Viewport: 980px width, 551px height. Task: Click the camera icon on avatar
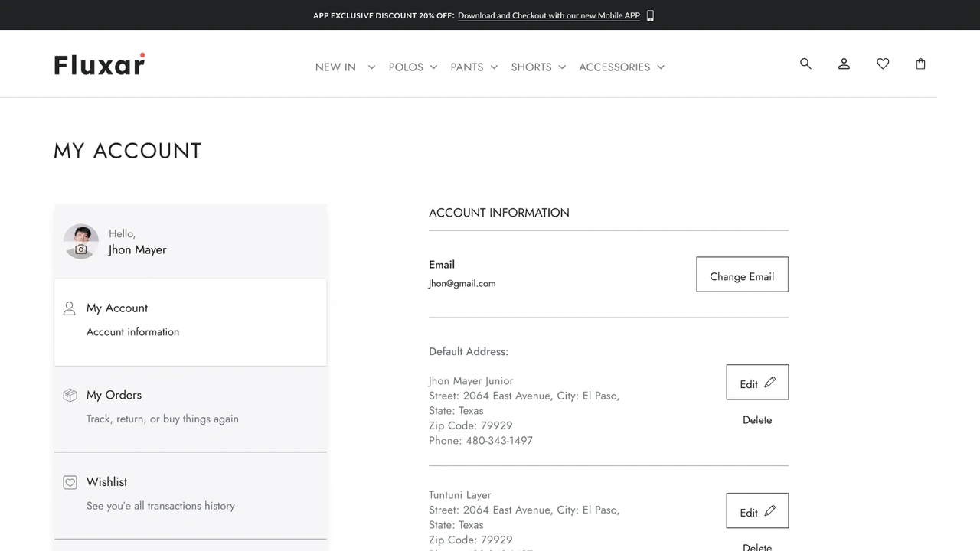coord(81,249)
